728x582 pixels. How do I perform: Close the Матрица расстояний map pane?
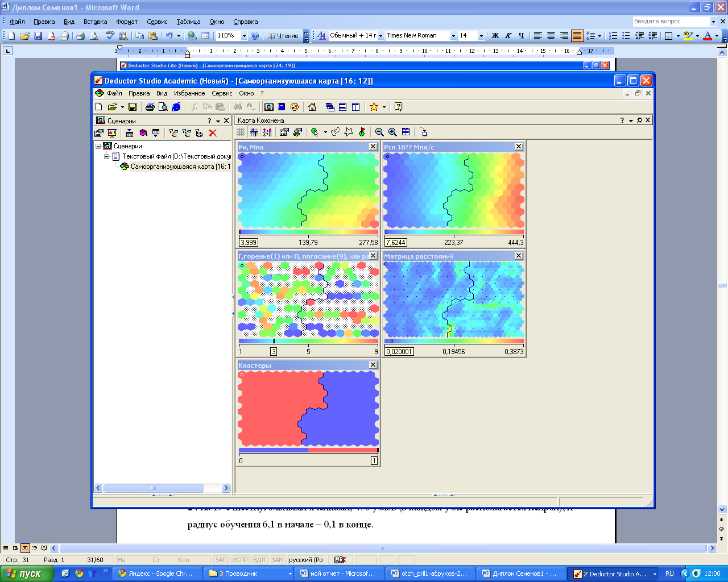pyautogui.click(x=519, y=256)
